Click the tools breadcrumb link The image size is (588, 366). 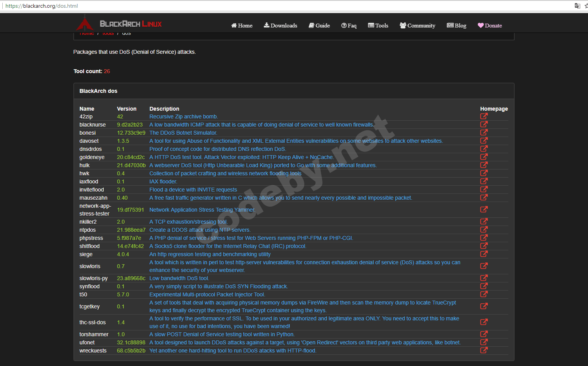coord(108,33)
